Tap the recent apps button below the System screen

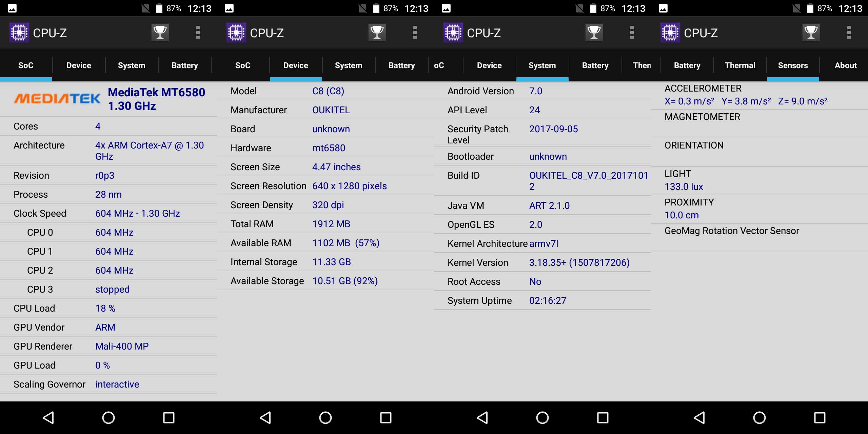click(603, 418)
